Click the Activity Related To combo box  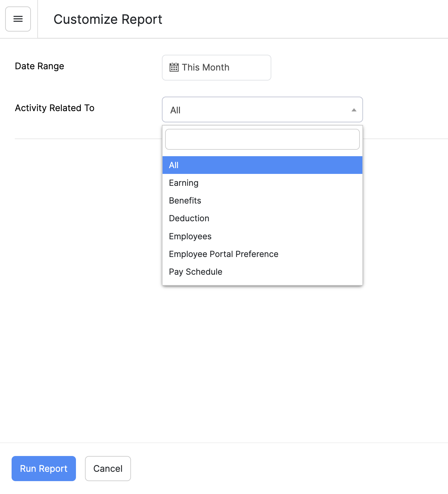coord(262,110)
